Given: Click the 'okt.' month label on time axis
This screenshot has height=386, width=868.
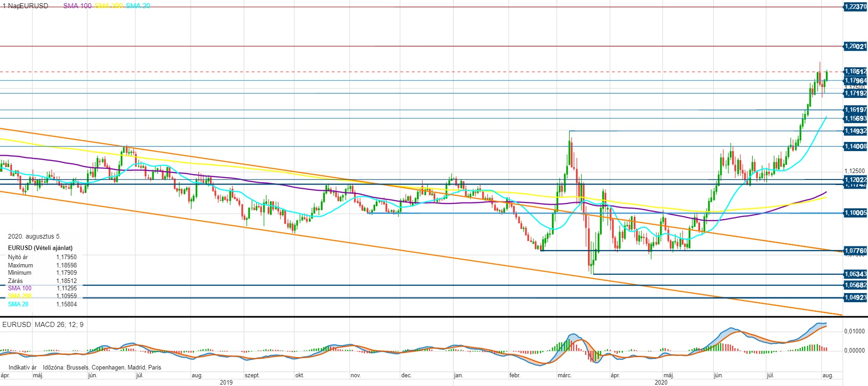Looking at the screenshot, I should pyautogui.click(x=300, y=375).
